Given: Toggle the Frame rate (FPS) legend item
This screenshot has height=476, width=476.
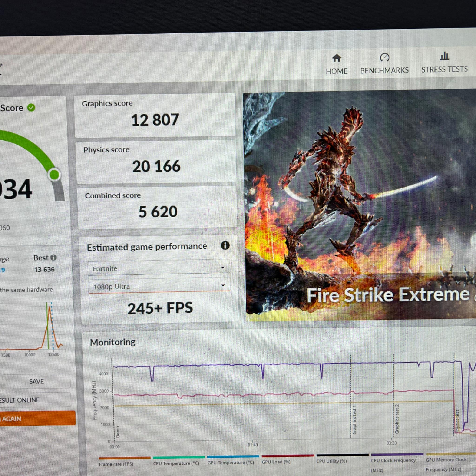Looking at the screenshot, I should [x=124, y=461].
